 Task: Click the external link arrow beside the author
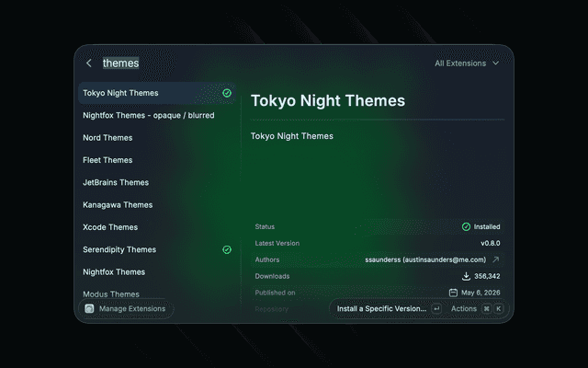point(496,259)
